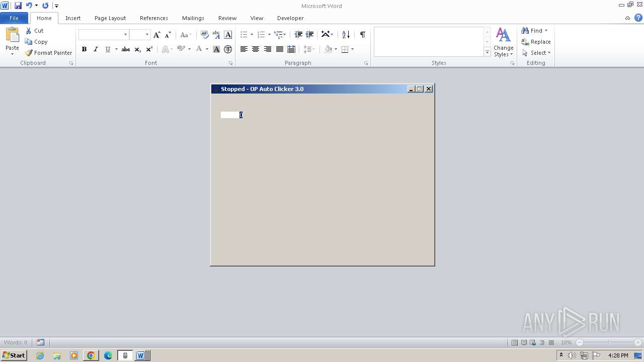Click the Clear Formatting eraser icon
Viewport: 644px width, 362px height.
(204, 35)
